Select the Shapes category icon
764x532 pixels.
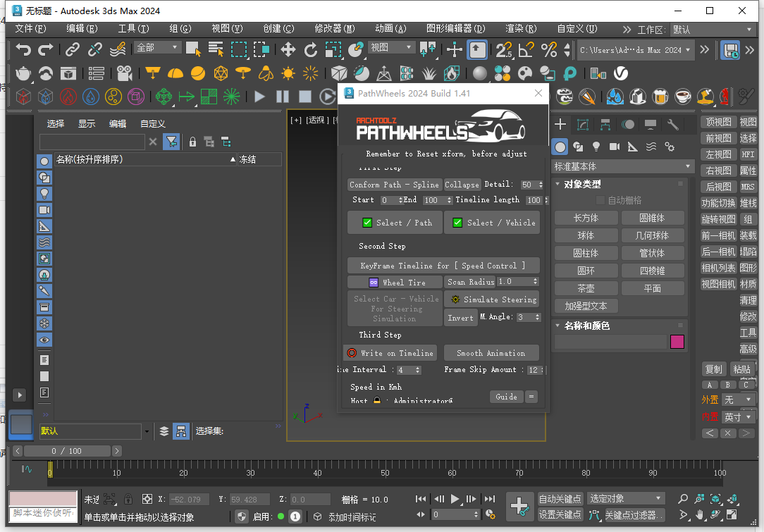579,147
